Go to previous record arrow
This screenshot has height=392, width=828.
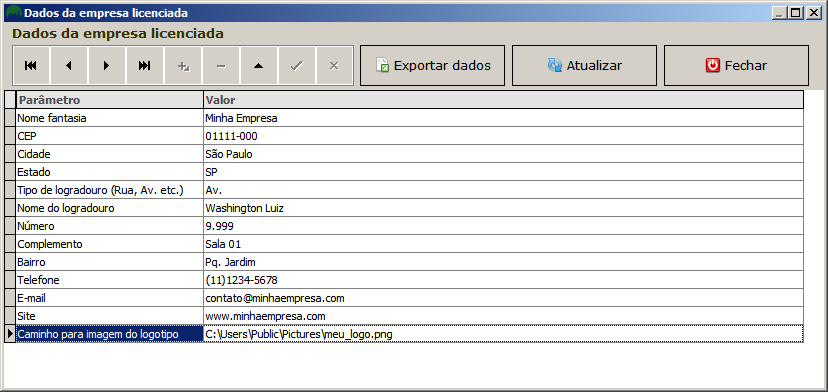point(69,66)
